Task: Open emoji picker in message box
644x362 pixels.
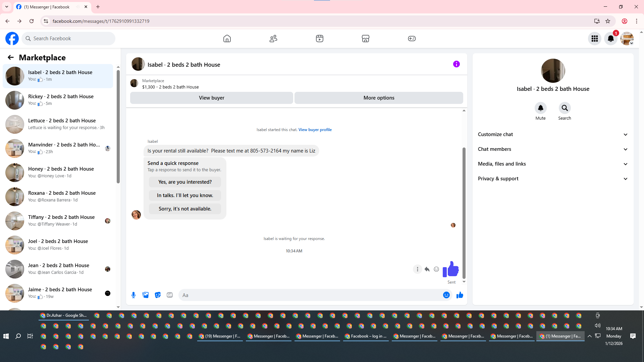Action: pyautogui.click(x=446, y=295)
